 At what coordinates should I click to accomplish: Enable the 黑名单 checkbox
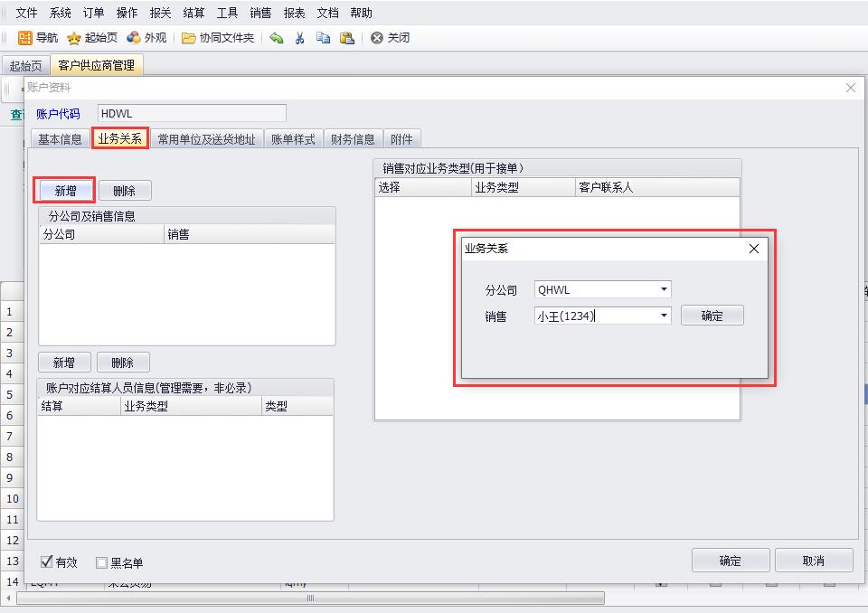[101, 562]
